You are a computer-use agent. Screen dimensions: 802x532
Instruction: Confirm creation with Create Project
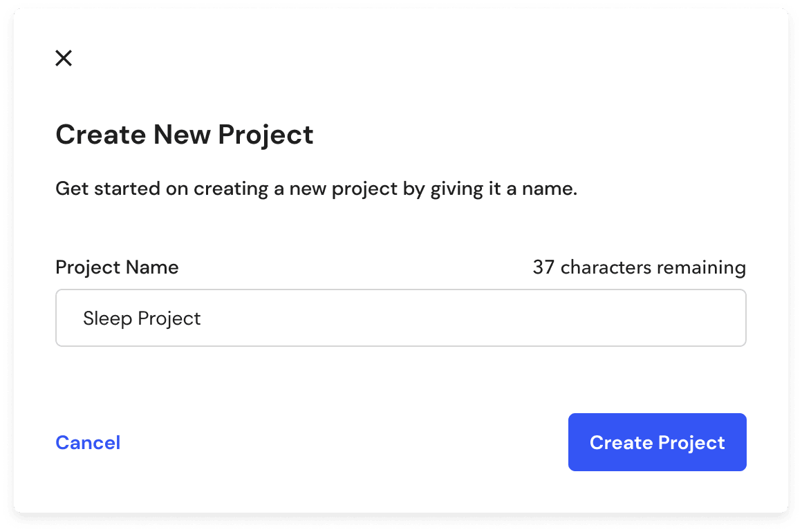click(657, 442)
